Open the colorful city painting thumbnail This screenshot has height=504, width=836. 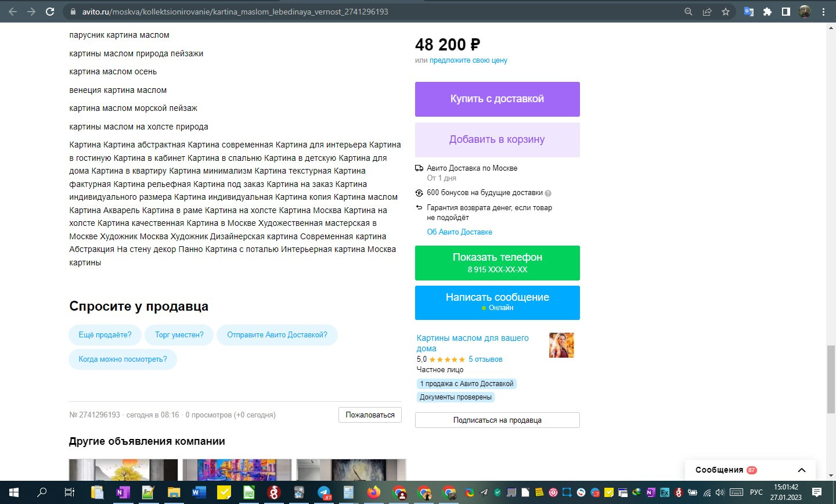pyautogui.click(x=237, y=470)
